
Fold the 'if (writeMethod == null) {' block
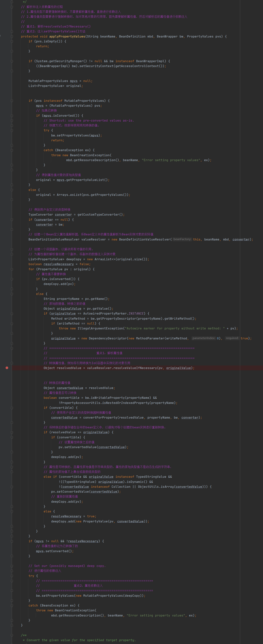tap(12, 323)
